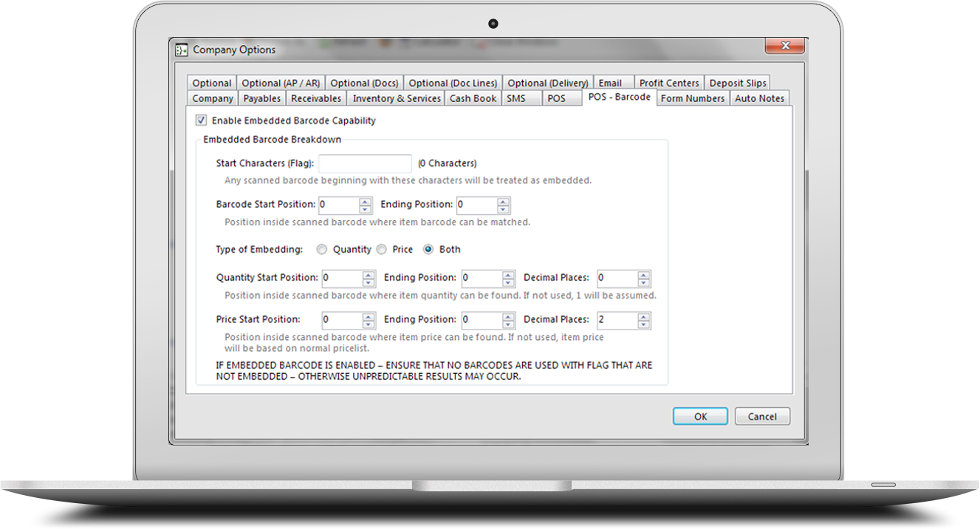
Task: Close the Company Options dialog
Action: 784,47
